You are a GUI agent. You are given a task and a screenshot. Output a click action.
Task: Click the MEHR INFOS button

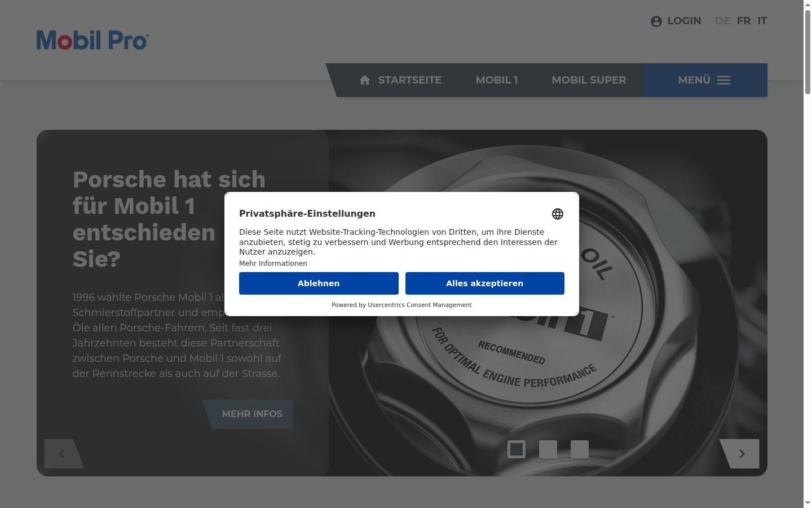[x=248, y=414]
